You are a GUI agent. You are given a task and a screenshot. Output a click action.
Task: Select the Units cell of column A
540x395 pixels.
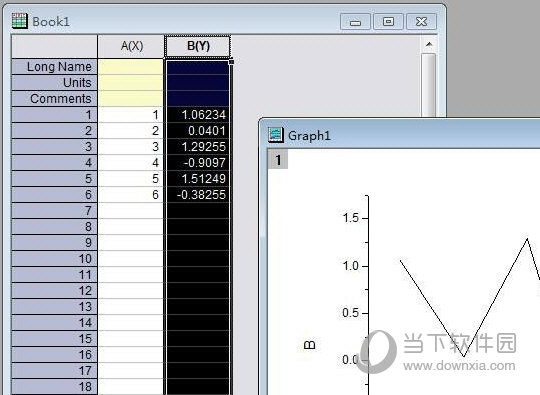point(131,83)
